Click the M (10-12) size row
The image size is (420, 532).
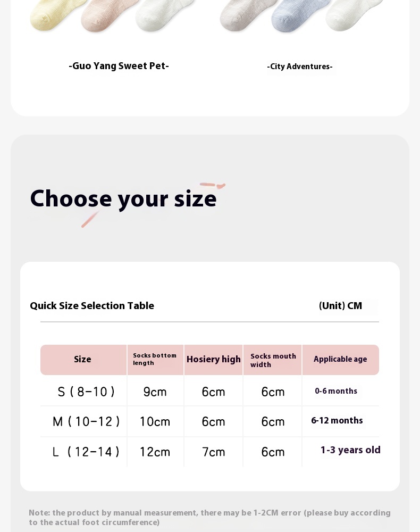tap(86, 422)
